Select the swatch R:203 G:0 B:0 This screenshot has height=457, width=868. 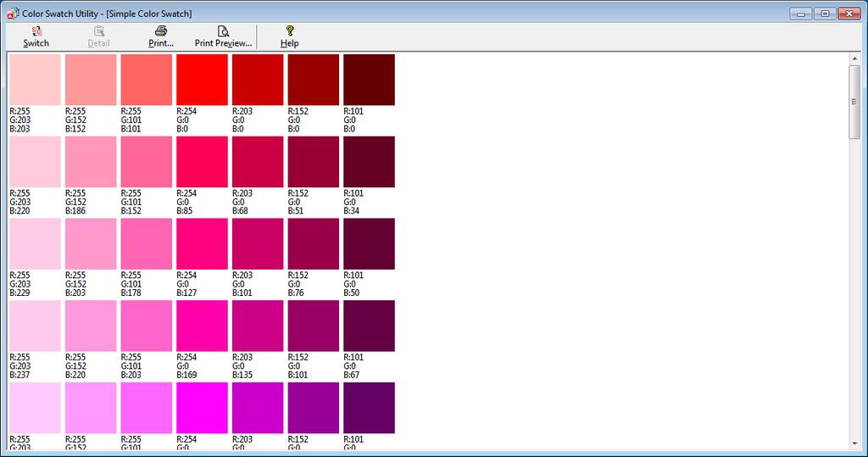pos(258,79)
